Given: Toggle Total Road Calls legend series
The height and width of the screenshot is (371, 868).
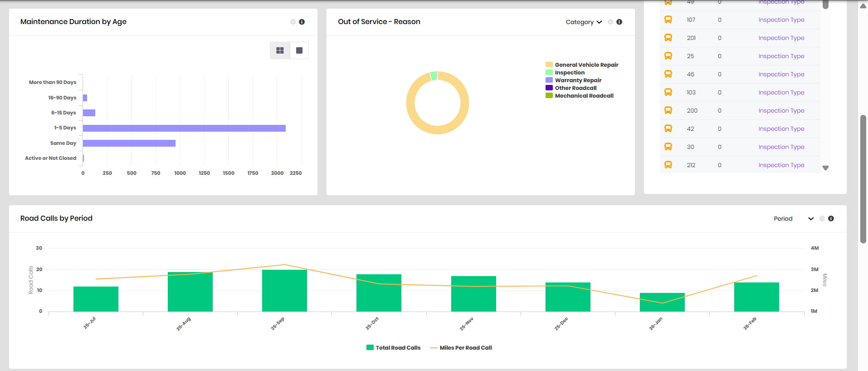Looking at the screenshot, I should (x=393, y=348).
